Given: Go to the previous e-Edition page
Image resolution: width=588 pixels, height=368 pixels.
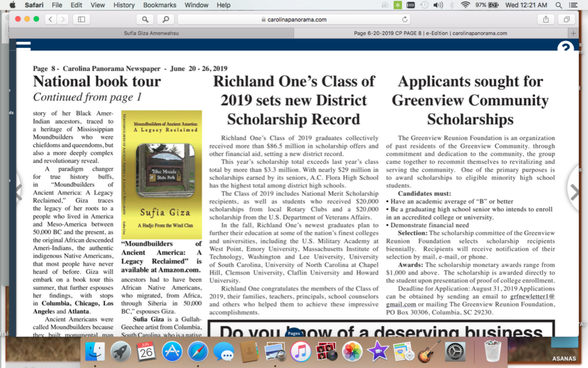Looking at the screenshot, I should 18,191.
